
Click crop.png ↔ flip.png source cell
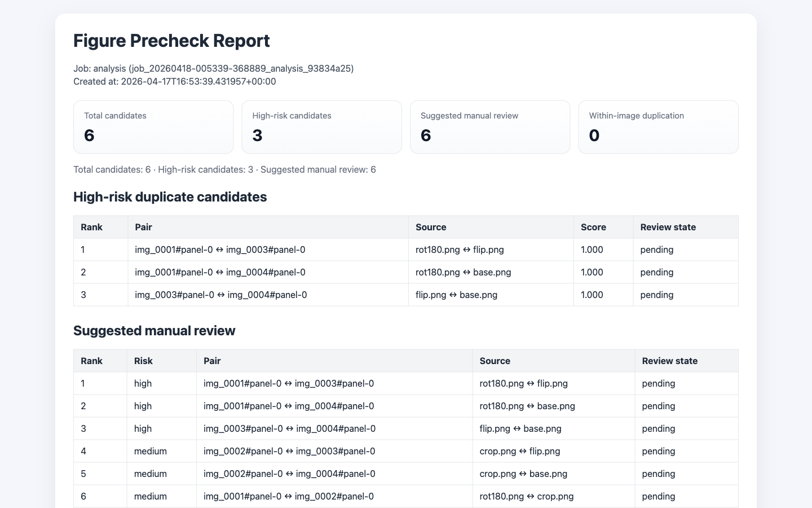520,451
